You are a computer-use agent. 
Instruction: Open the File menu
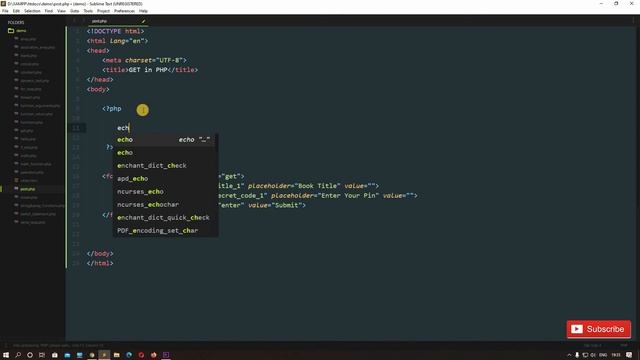pos(5,11)
